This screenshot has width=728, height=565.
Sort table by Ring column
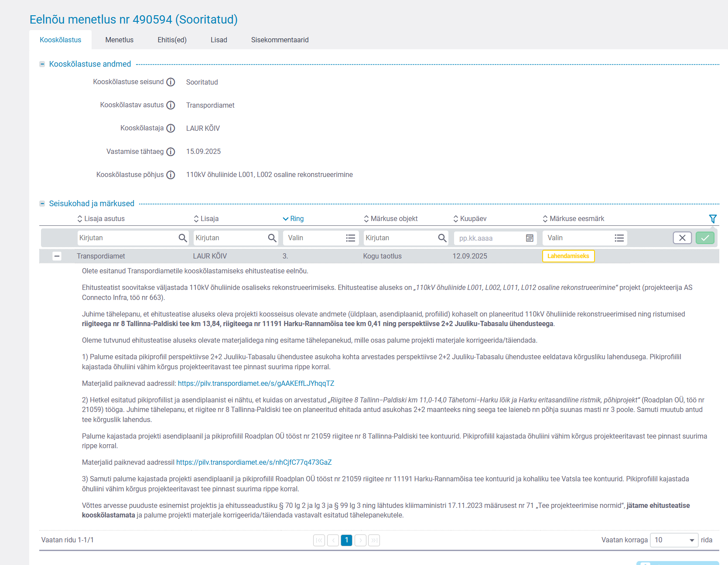click(x=293, y=219)
